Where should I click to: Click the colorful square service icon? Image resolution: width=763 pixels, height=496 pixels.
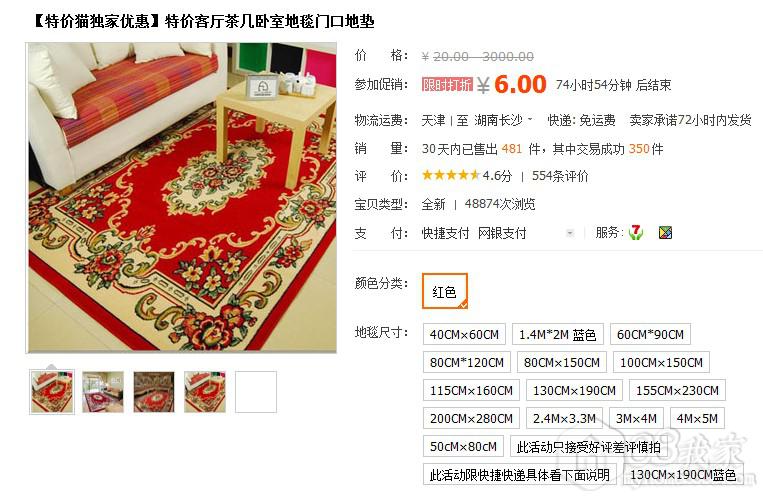[x=665, y=233]
